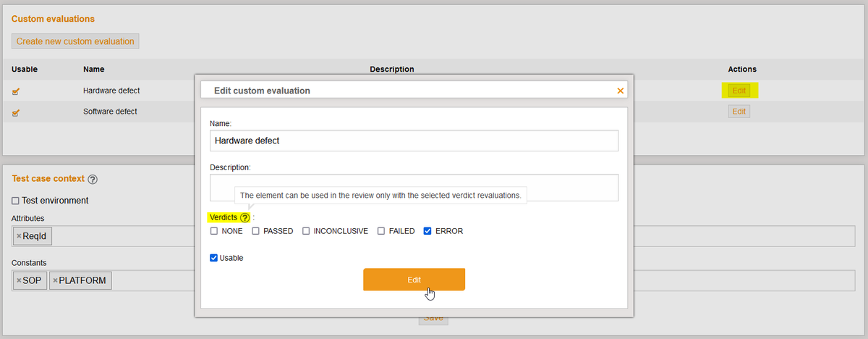Click the Description text area
The image size is (868, 339).
pos(414,187)
